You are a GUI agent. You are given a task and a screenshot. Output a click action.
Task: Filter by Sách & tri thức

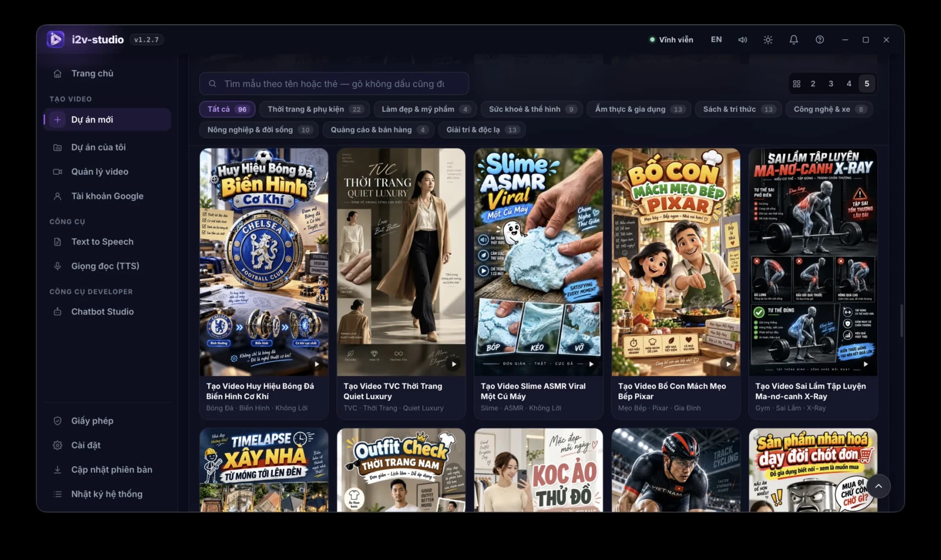tap(738, 109)
